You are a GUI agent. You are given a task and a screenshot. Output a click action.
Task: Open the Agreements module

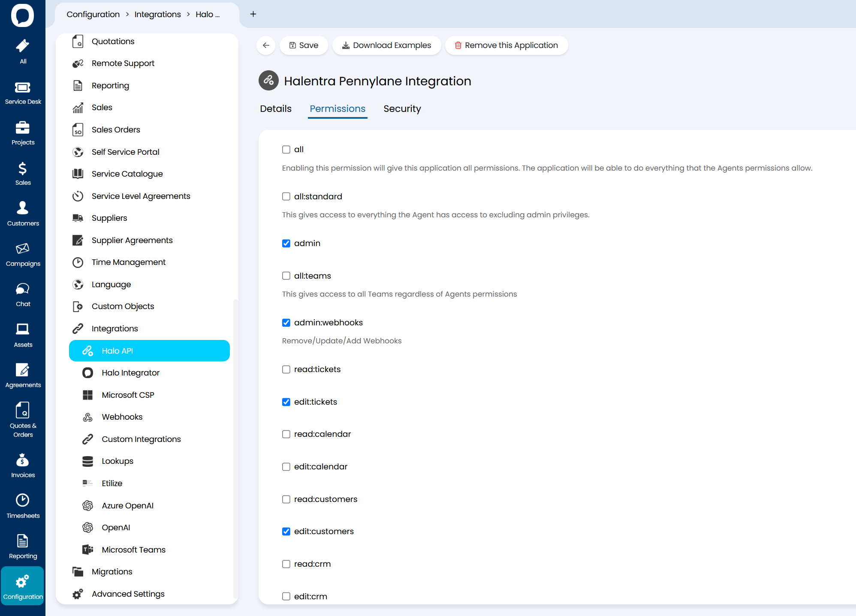click(23, 376)
